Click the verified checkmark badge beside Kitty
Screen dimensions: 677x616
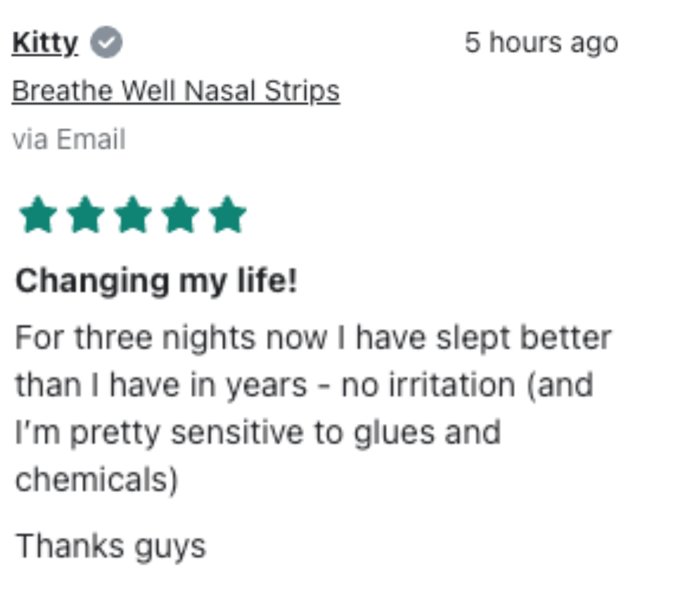tap(106, 42)
